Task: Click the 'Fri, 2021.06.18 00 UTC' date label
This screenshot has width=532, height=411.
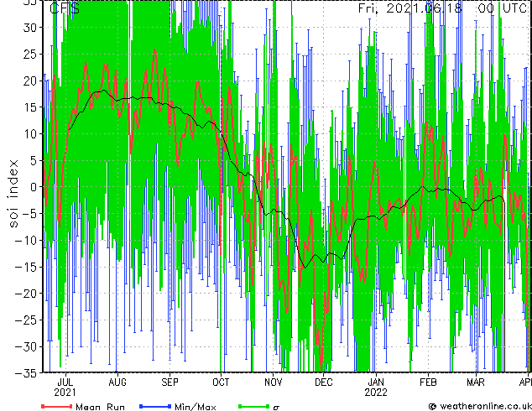Action: coord(443,8)
